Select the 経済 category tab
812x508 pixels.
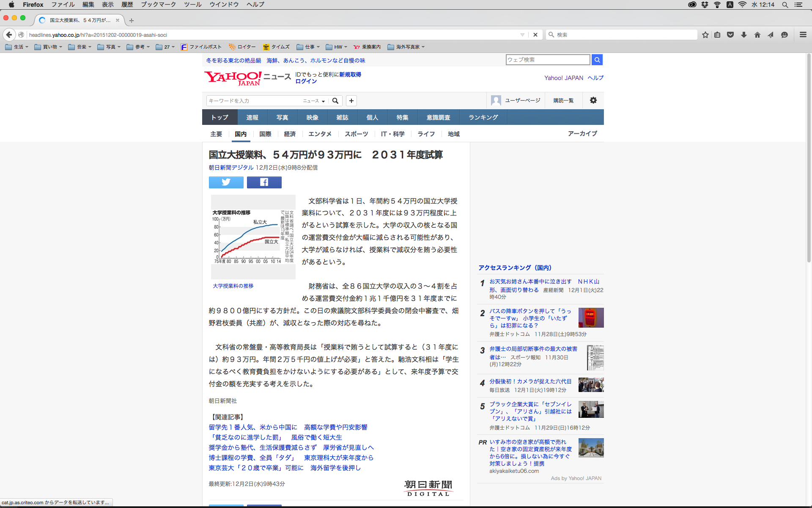pyautogui.click(x=290, y=134)
